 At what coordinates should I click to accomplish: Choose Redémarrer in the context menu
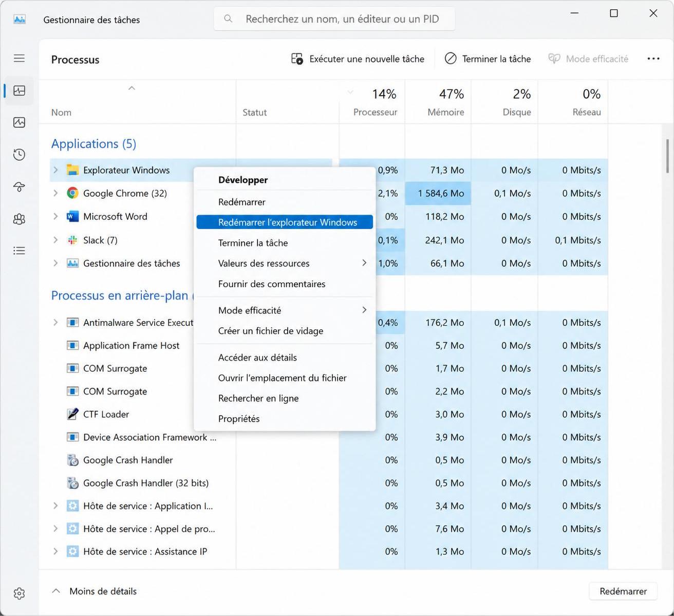[285, 202]
